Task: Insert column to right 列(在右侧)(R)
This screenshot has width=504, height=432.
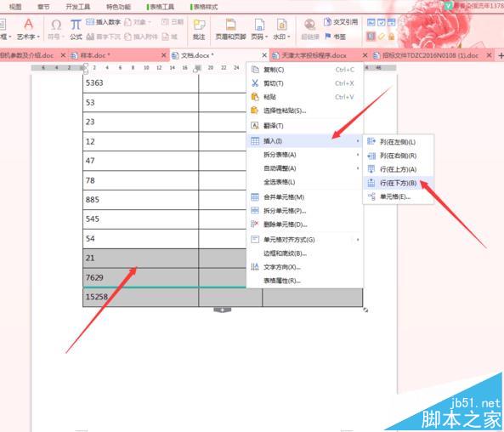Action: pyautogui.click(x=399, y=156)
